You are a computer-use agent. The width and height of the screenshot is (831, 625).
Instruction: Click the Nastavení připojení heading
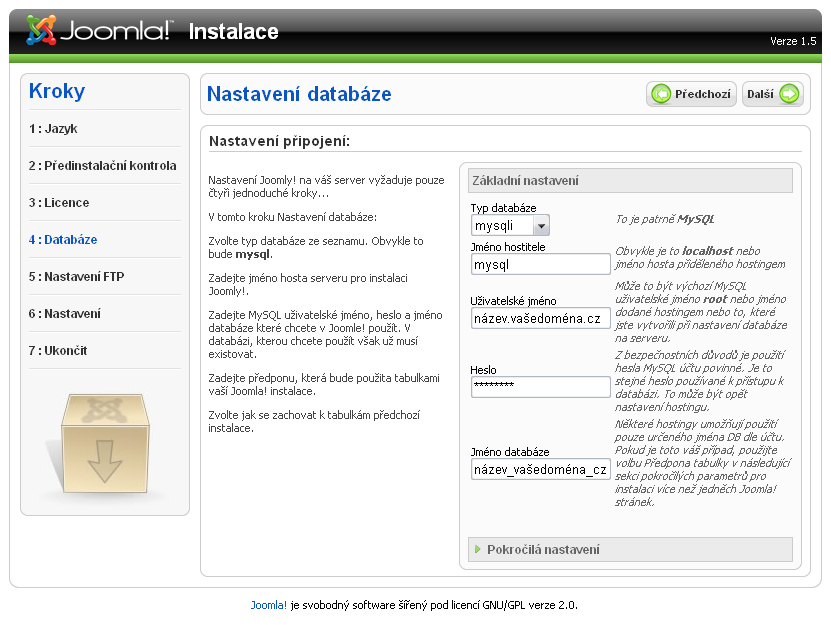[x=279, y=141]
